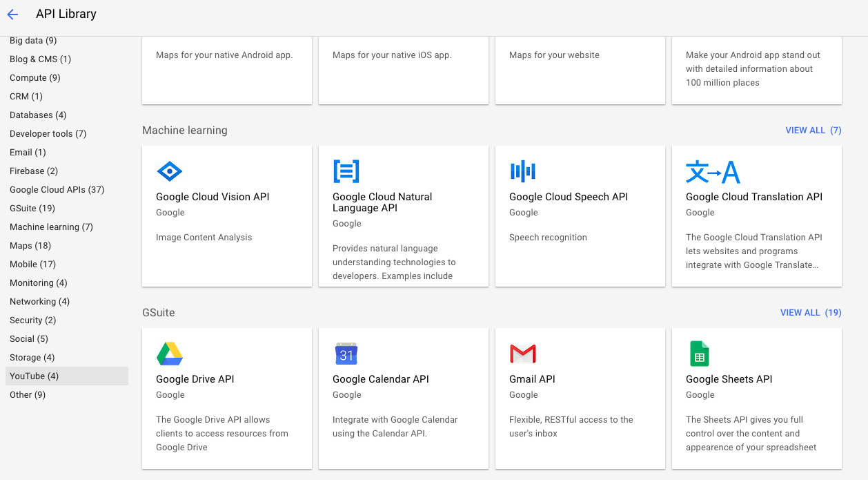Open Google Sheets API title

(729, 379)
